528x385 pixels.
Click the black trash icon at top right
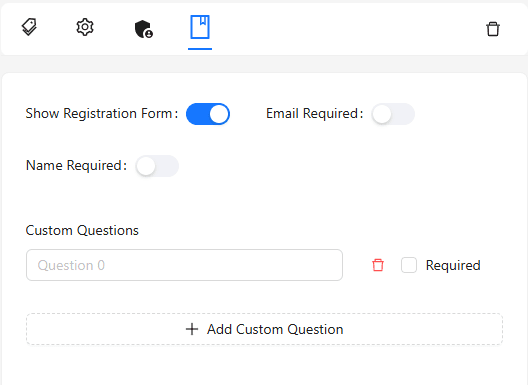point(493,29)
